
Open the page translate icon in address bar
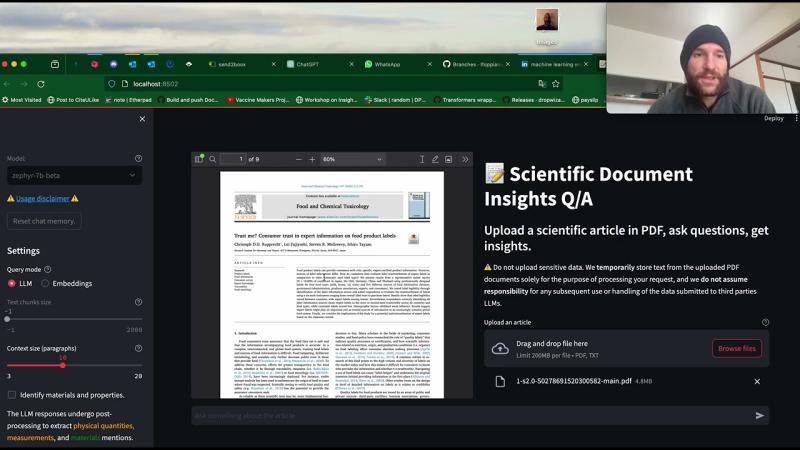click(x=542, y=84)
